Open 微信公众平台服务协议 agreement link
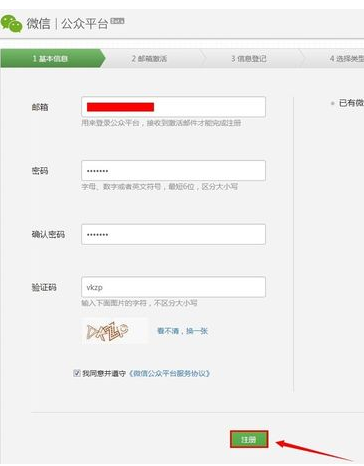364x466 pixels. click(x=169, y=373)
